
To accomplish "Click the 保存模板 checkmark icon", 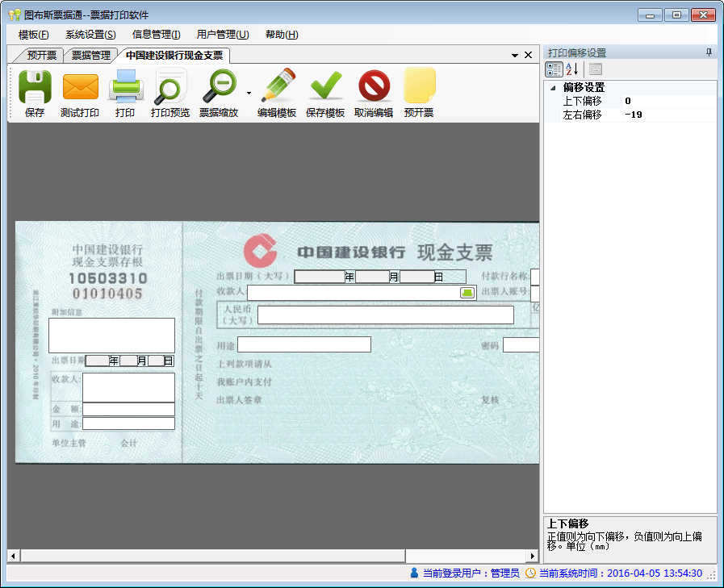I will coord(326,85).
